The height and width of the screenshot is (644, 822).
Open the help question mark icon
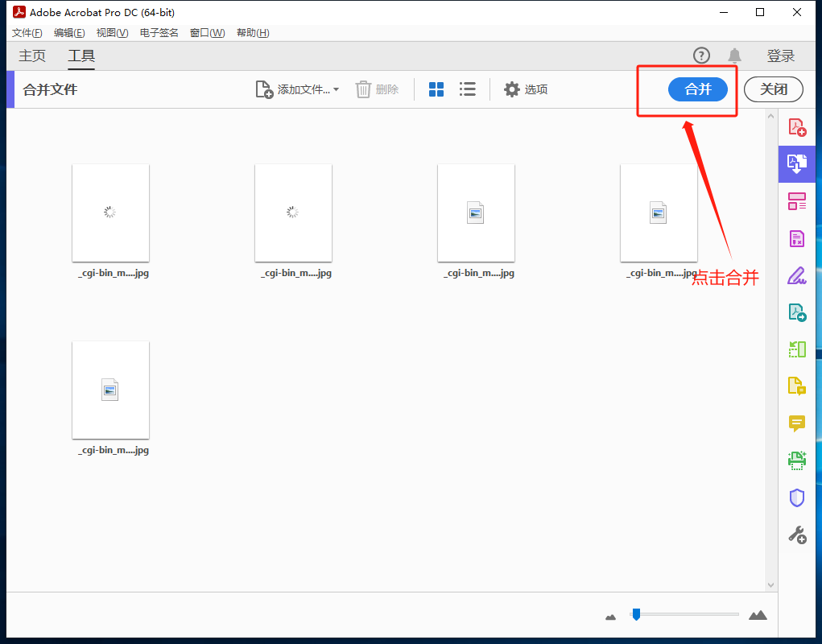click(701, 56)
